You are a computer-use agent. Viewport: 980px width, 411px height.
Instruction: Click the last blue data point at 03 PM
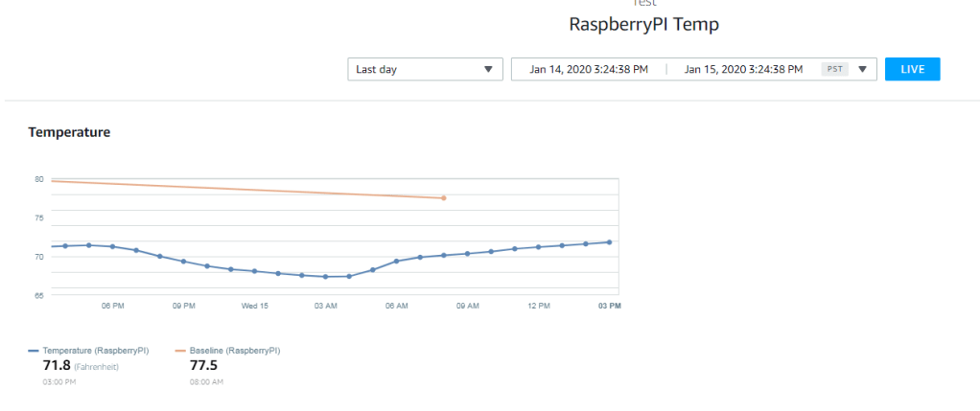pyautogui.click(x=609, y=242)
